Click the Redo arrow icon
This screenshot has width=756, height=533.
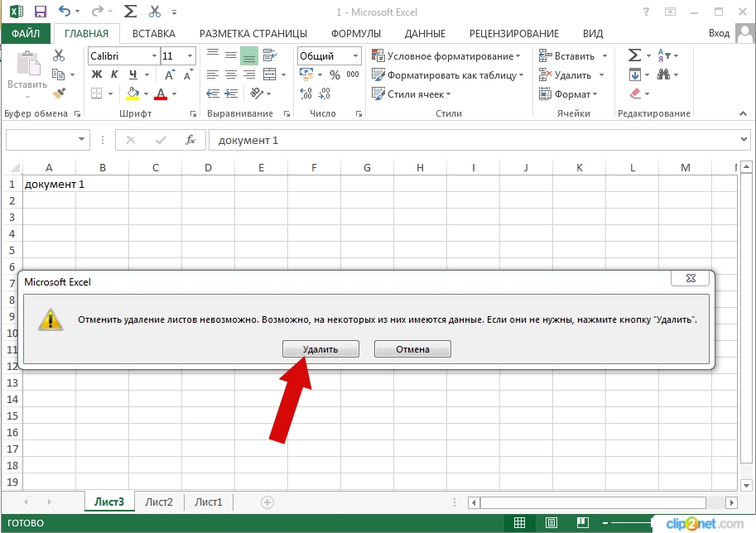(98, 11)
